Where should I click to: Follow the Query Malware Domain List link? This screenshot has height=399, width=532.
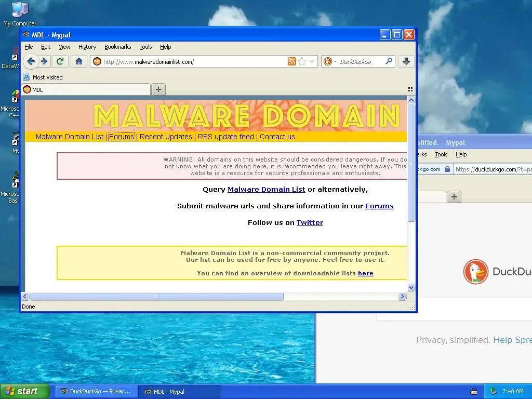click(266, 189)
